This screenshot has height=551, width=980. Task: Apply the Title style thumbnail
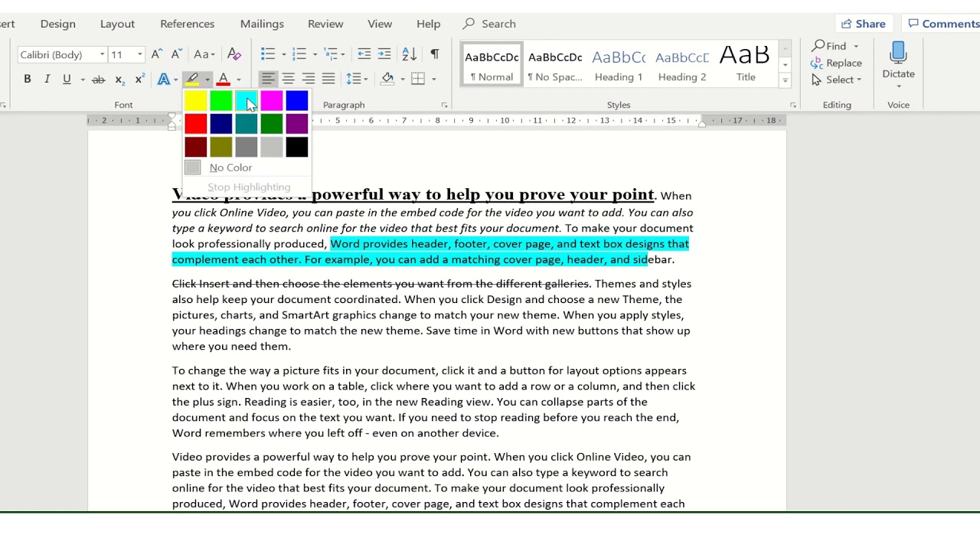[746, 64]
